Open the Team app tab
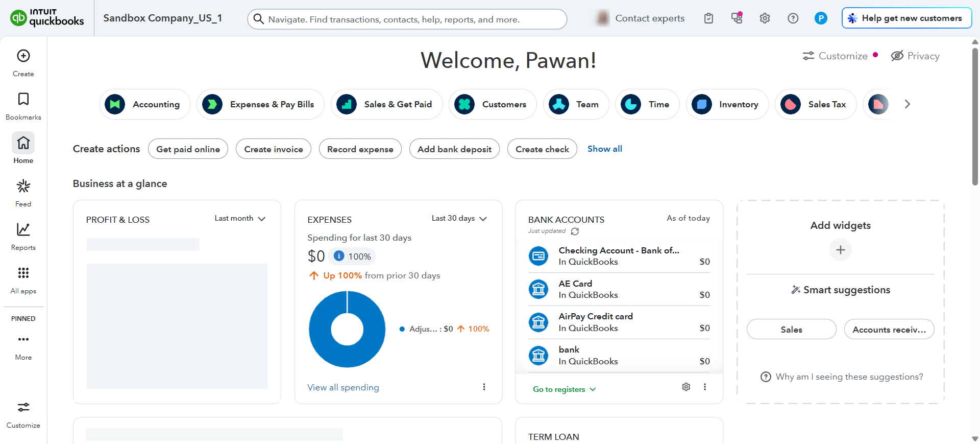 [x=576, y=104]
